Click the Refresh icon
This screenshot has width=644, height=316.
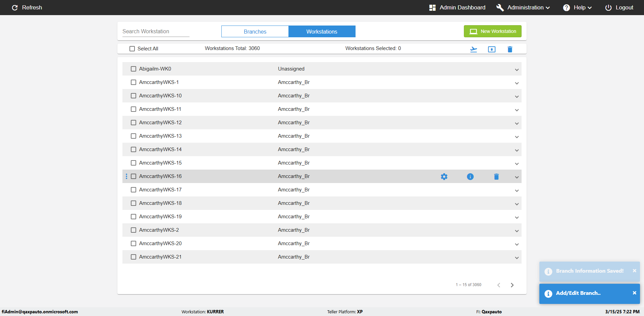(15, 7)
